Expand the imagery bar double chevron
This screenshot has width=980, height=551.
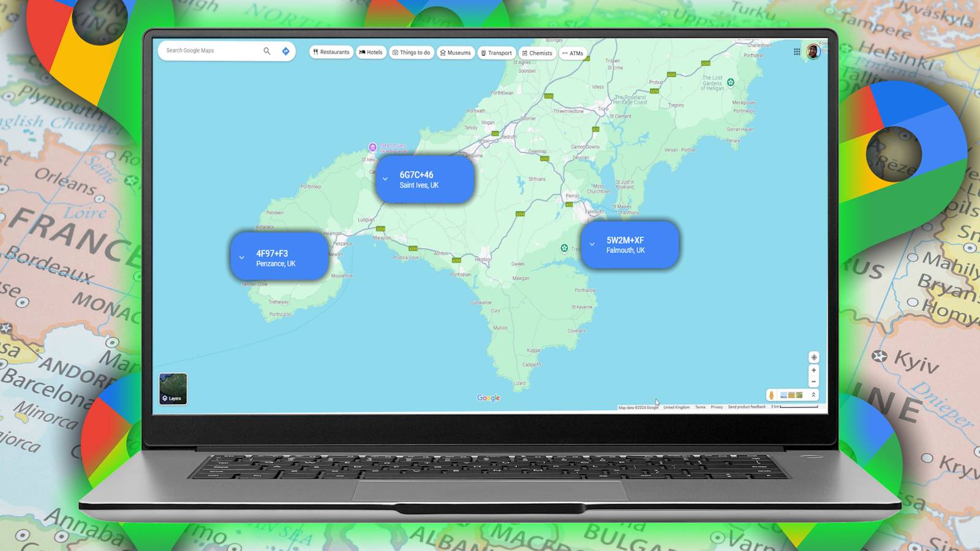tap(813, 395)
